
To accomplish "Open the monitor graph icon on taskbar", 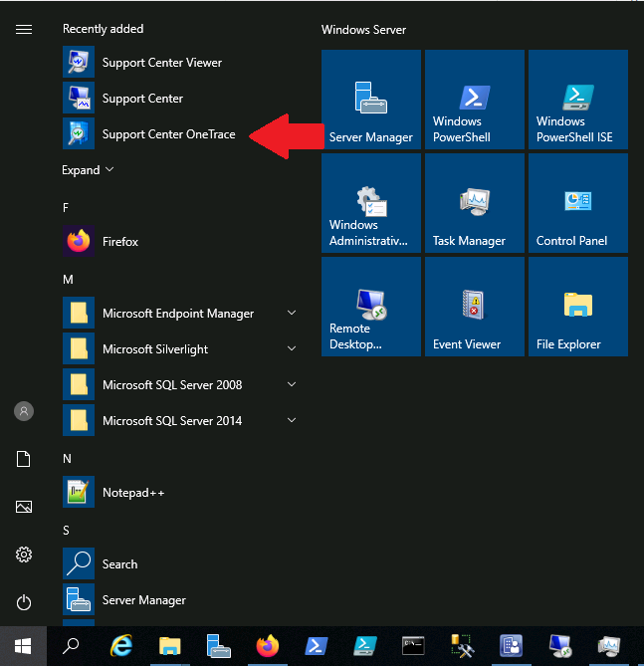I will (x=608, y=646).
